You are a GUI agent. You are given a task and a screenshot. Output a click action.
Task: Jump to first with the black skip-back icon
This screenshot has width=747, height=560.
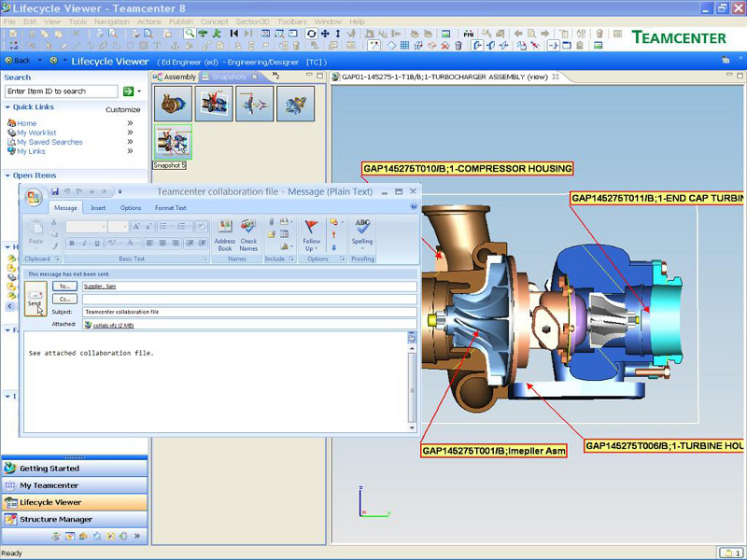pos(234,34)
